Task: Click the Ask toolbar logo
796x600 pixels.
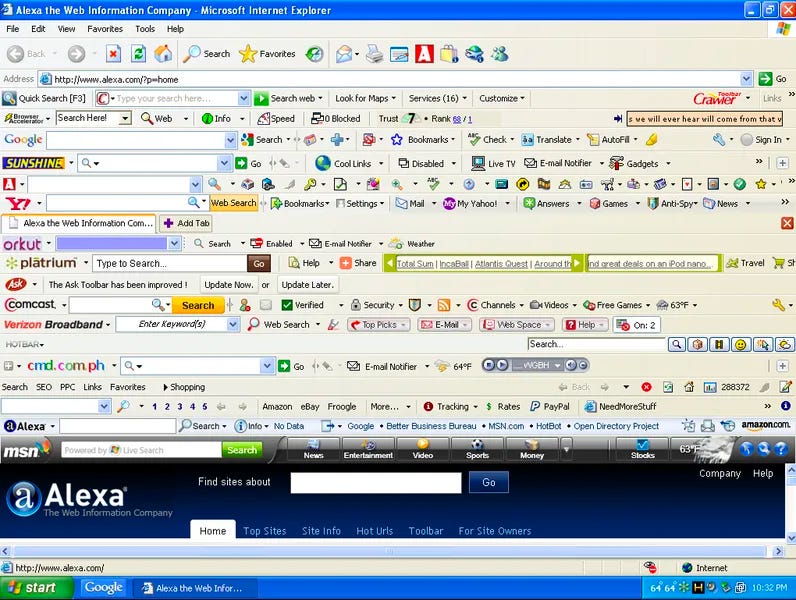Action: tap(16, 285)
